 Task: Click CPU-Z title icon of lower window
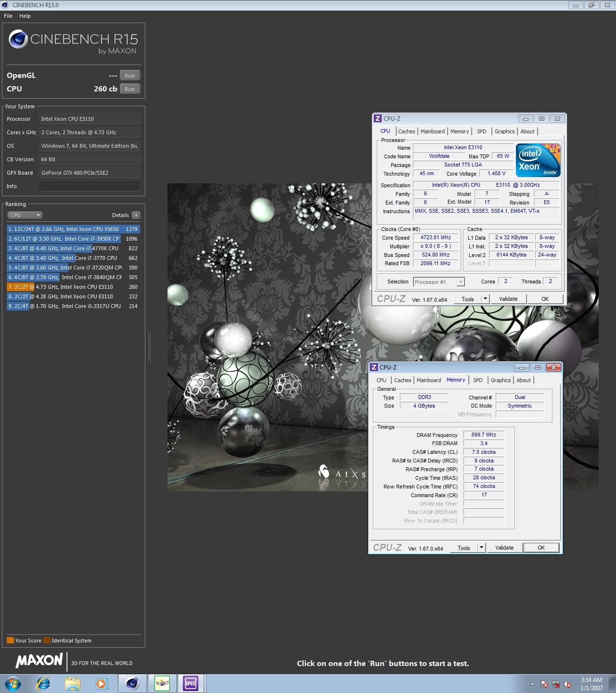374,367
